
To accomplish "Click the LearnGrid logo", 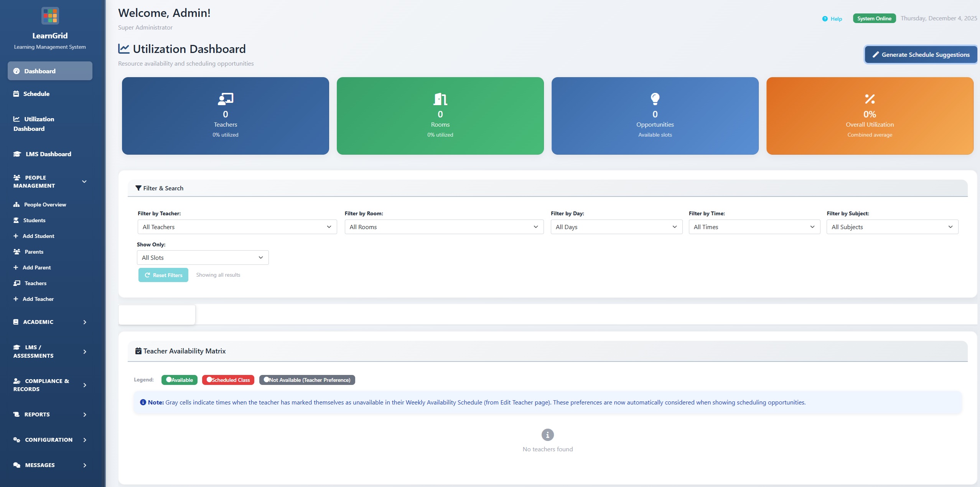I will tap(50, 15).
